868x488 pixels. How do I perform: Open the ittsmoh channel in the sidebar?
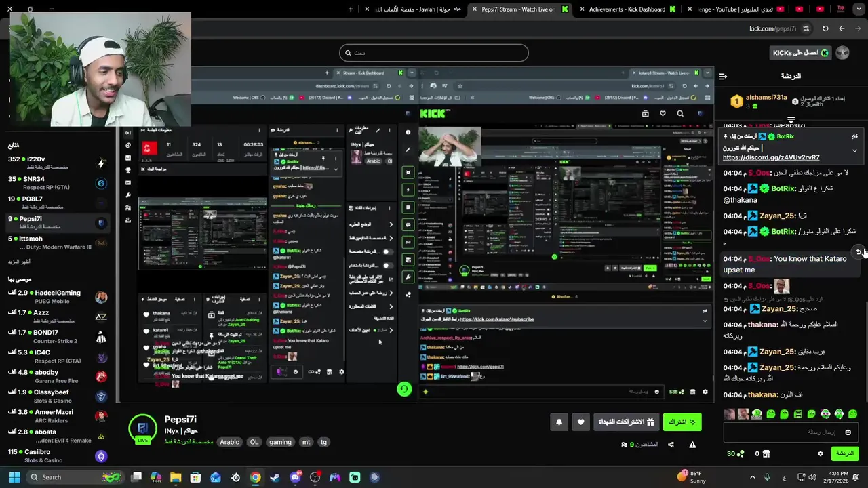(57, 242)
